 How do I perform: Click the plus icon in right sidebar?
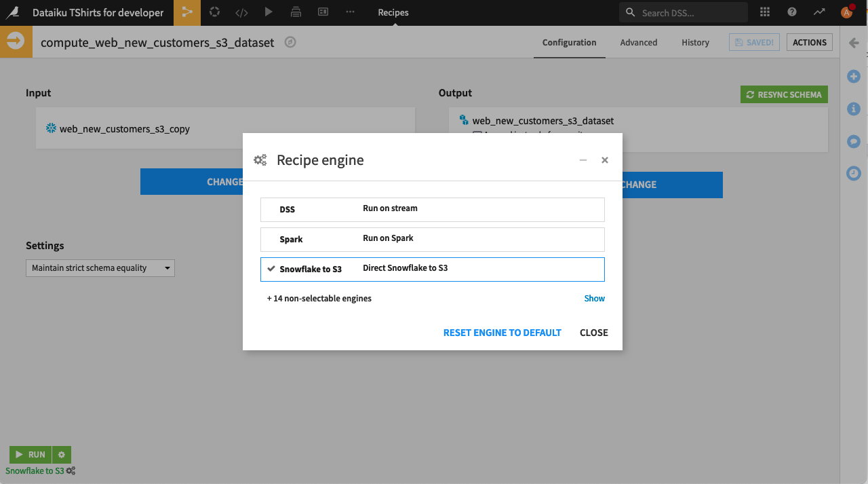(853, 76)
